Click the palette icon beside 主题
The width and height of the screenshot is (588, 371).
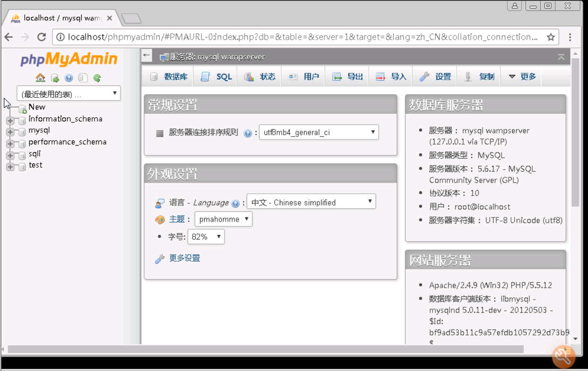pos(160,220)
